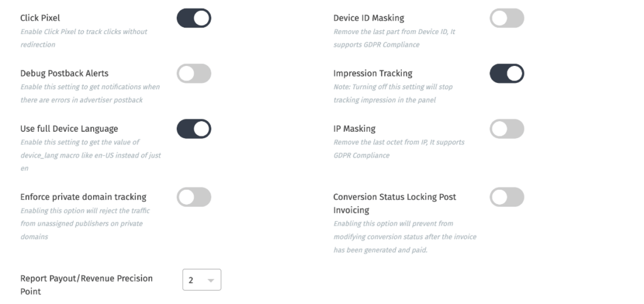Image resolution: width=644 pixels, height=304 pixels.
Task: Disable the Click Pixel toggle
Action: point(194,18)
